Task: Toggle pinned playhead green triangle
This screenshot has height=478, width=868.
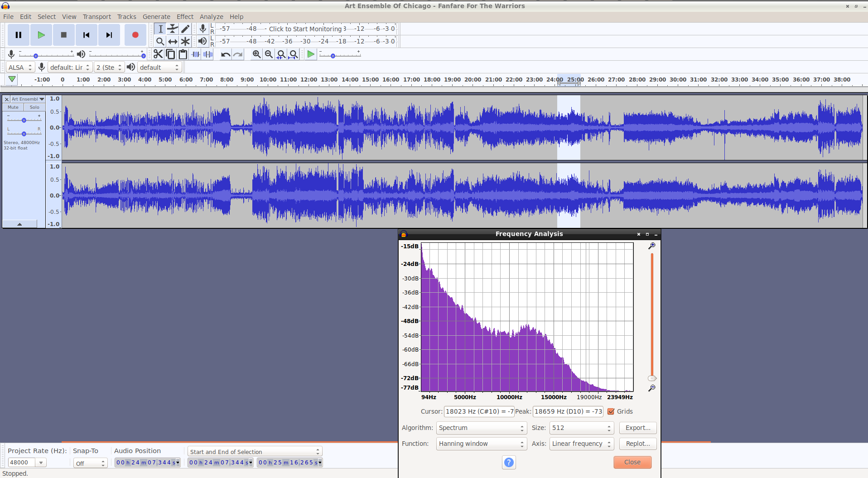Action: 12,79
